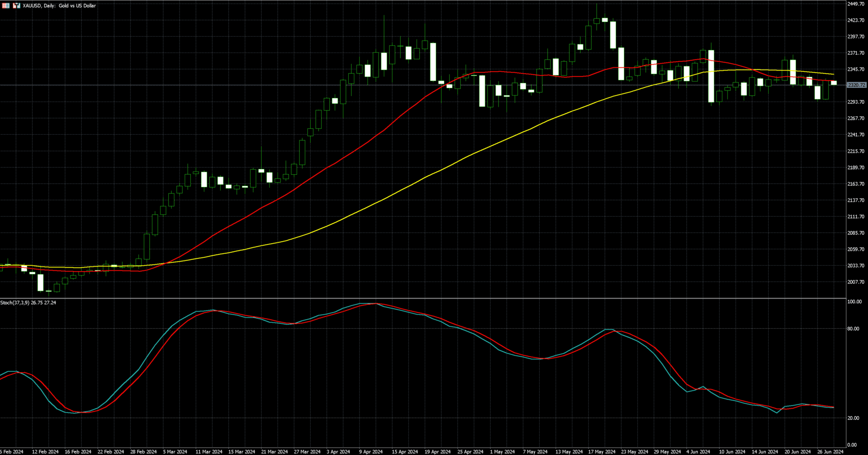Screen dimensions: 868x455
Task: Click the XAUUSD Daily chart title text
Action: click(x=59, y=6)
